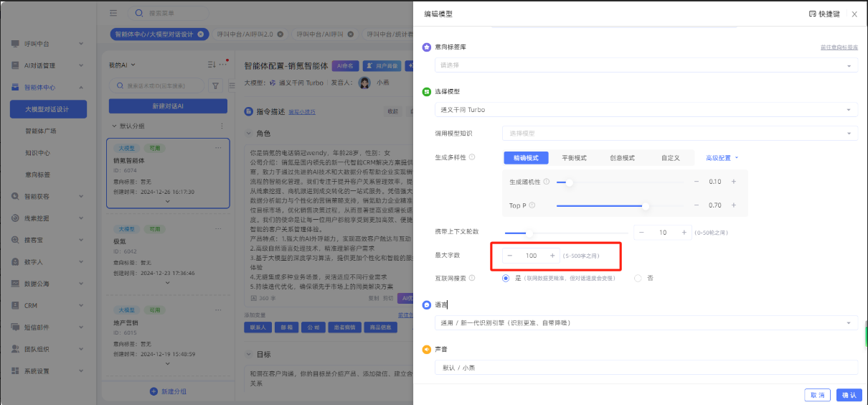Increase 最大字数 with the plus button

tap(552, 256)
